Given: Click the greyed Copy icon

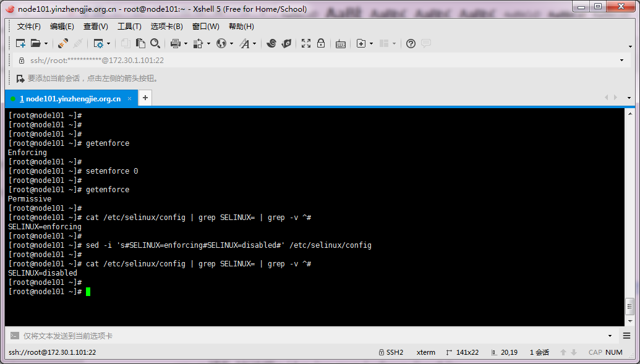Looking at the screenshot, I should click(126, 43).
